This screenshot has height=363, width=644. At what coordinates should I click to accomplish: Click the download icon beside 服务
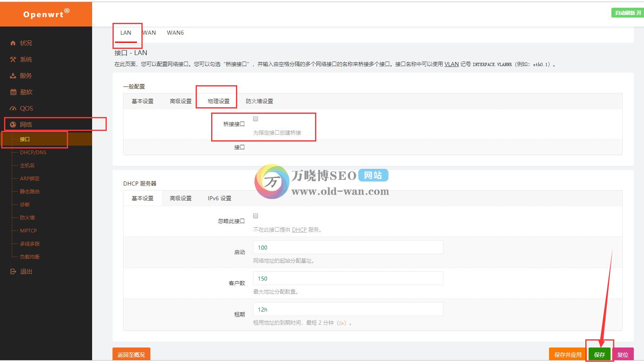[x=13, y=75]
